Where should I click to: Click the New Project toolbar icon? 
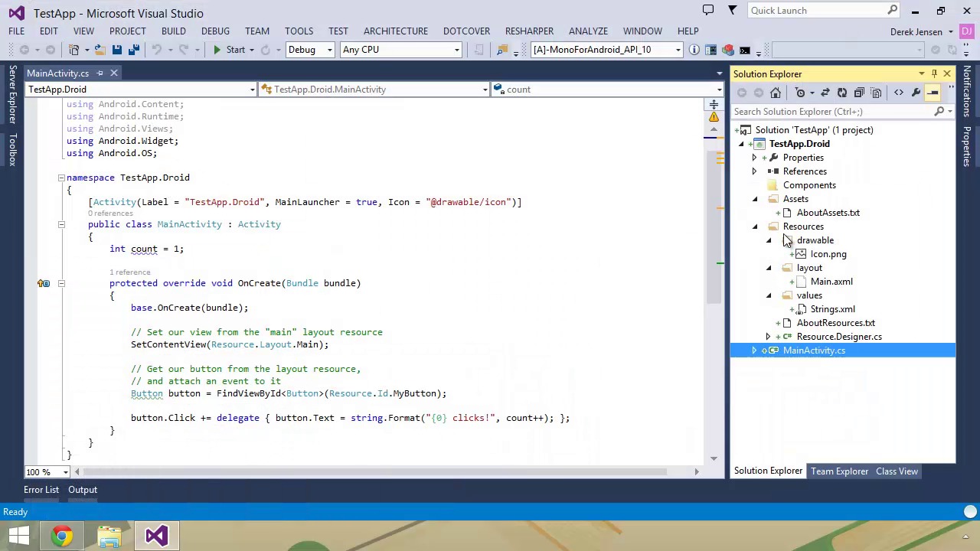click(74, 50)
